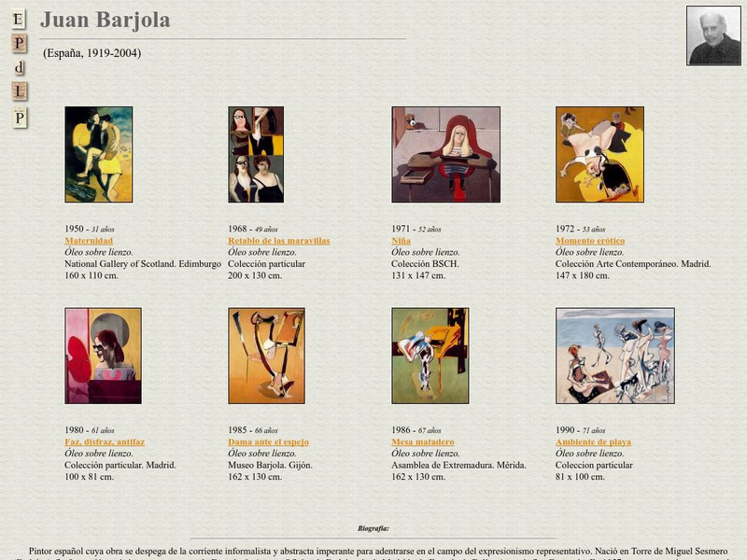This screenshot has height=560, width=747.
Task: Follow the 'Maternidad' link
Action: coord(89,241)
